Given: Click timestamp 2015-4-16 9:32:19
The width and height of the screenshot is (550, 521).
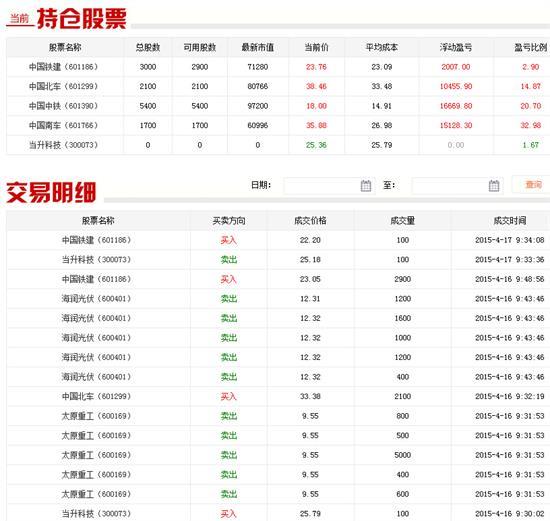Looking at the screenshot, I should [510, 396].
